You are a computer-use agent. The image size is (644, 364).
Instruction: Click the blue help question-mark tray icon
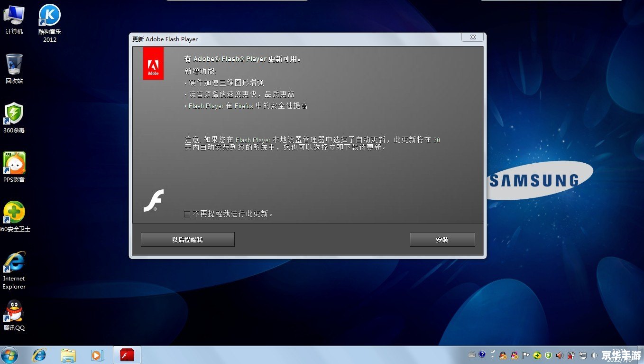(x=482, y=355)
